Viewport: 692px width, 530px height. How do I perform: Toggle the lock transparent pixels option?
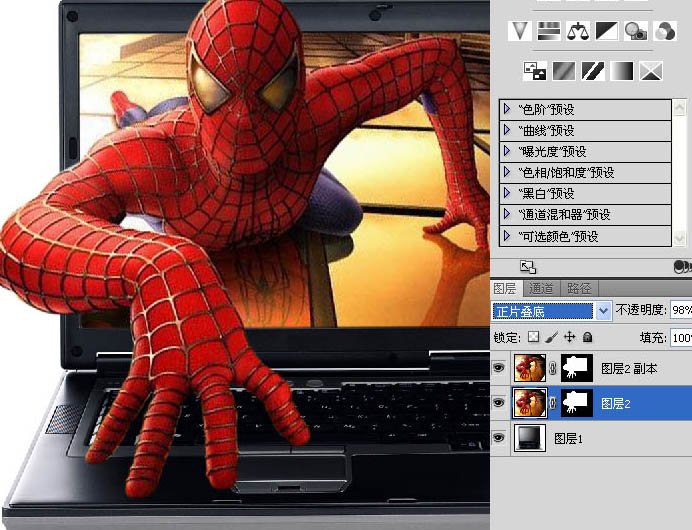click(534, 338)
